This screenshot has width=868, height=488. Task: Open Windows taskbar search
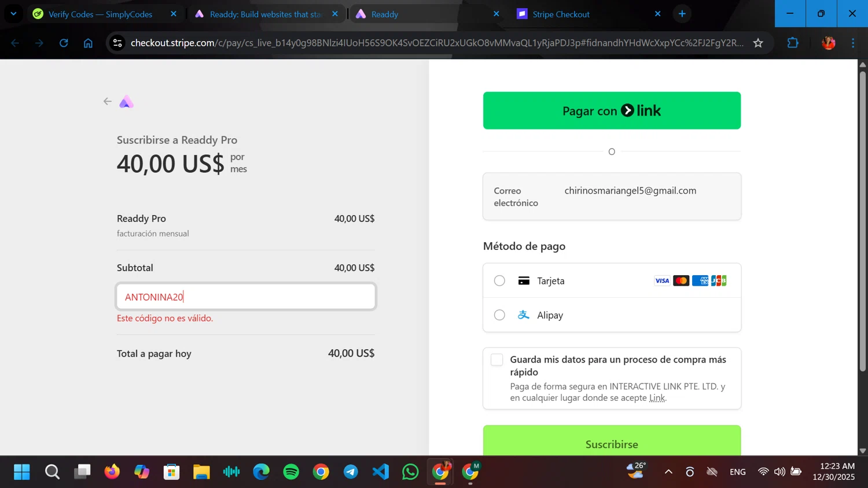coord(52,472)
